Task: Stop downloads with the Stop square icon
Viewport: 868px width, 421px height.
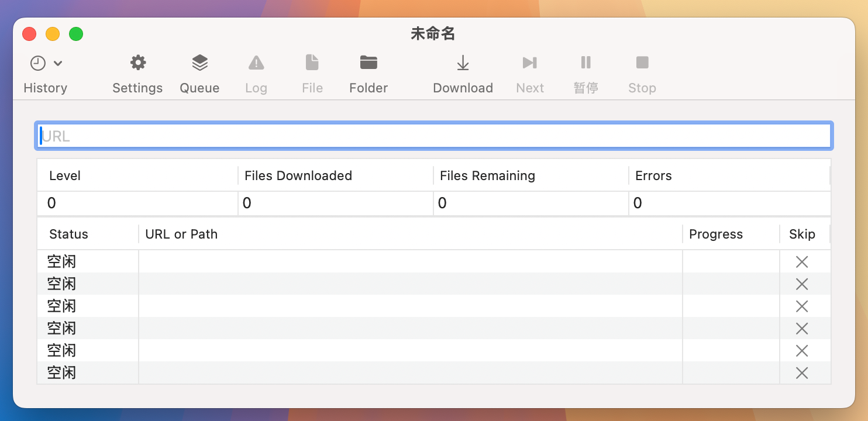Action: pyautogui.click(x=642, y=62)
